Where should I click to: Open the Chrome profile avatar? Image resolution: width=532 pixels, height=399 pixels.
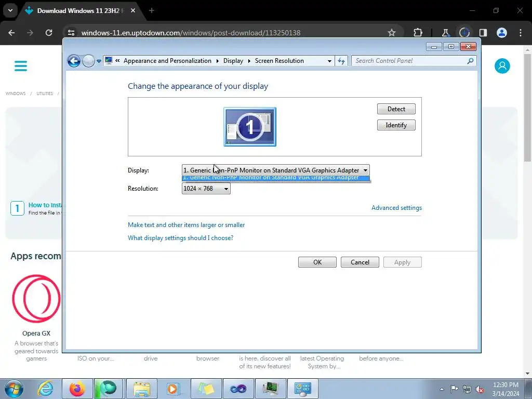(x=502, y=33)
